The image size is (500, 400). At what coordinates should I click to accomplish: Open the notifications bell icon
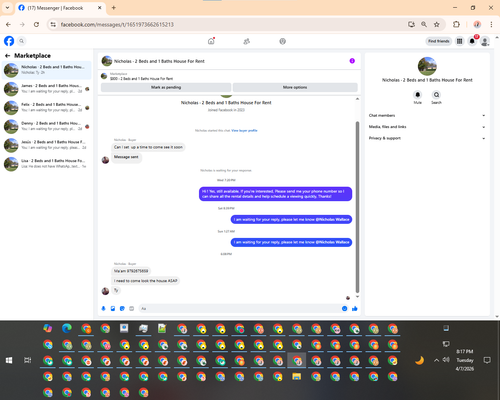click(x=472, y=41)
